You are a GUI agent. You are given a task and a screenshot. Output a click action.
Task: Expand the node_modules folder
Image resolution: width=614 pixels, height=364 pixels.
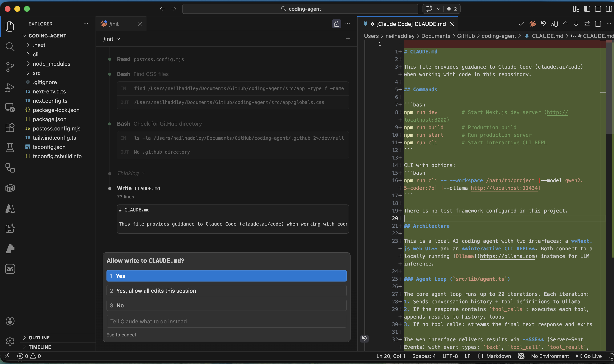pos(28,64)
